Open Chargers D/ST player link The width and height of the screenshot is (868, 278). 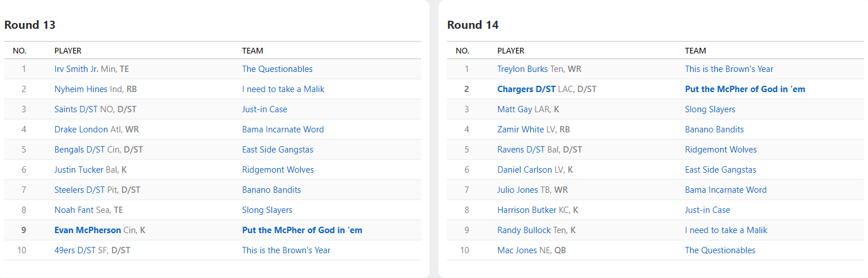coord(526,89)
